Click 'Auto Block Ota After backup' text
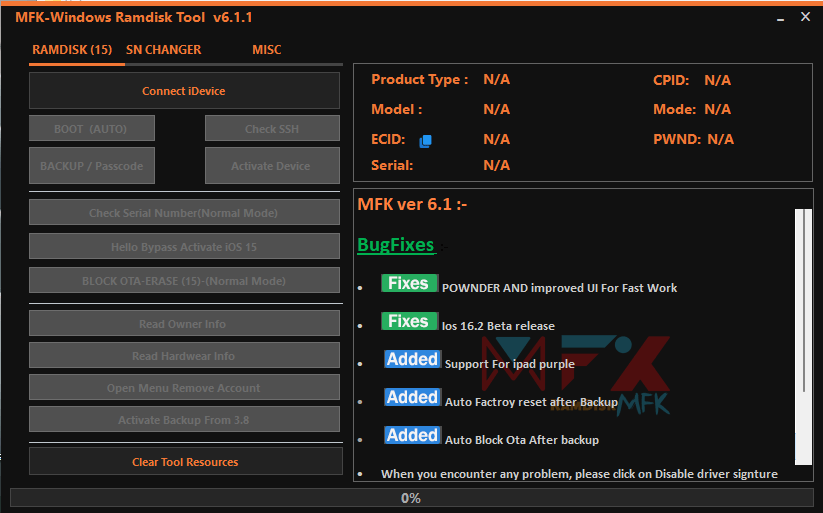This screenshot has width=823, height=513. (x=522, y=440)
